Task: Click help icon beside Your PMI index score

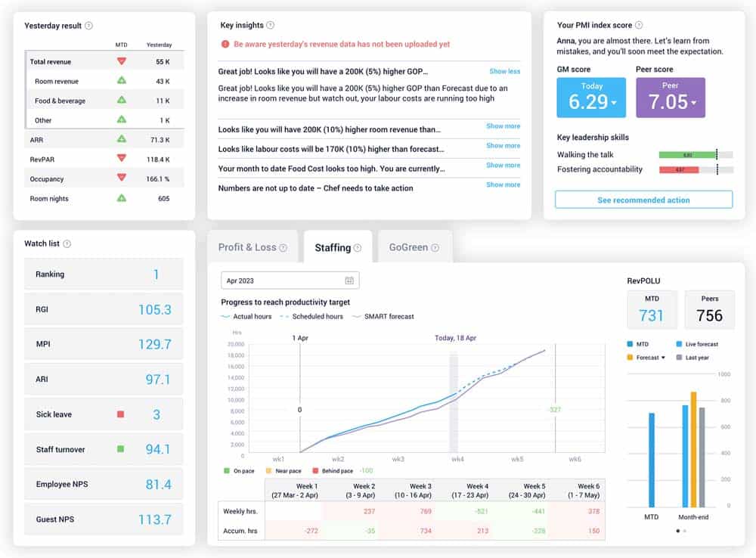Action: click(639, 26)
